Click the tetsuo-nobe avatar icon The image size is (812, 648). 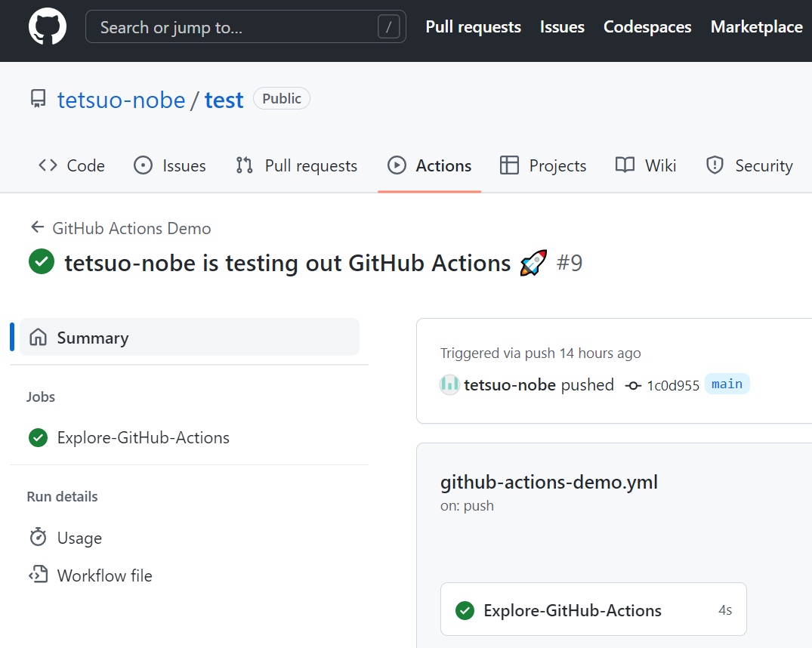pyautogui.click(x=449, y=384)
